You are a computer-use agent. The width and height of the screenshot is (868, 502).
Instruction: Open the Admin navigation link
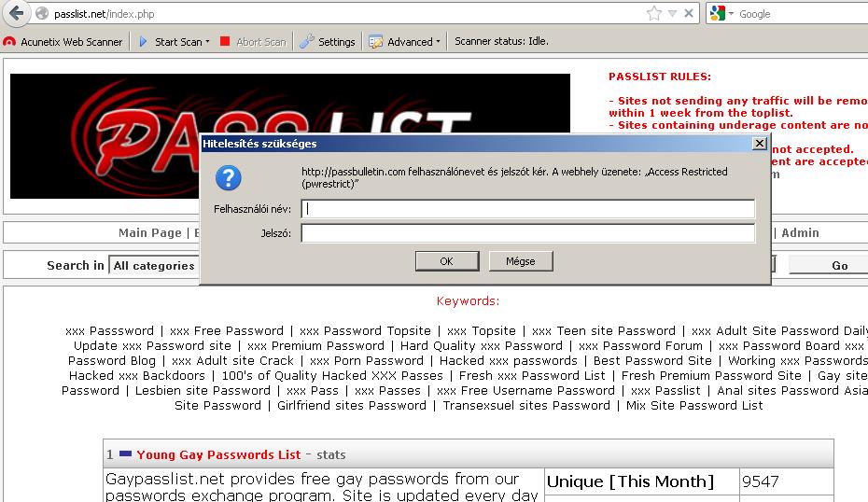(800, 232)
